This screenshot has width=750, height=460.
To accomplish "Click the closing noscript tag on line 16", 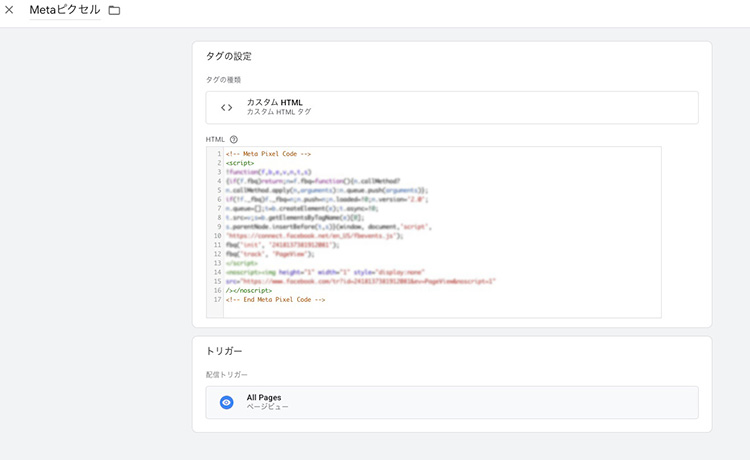I will (249, 291).
